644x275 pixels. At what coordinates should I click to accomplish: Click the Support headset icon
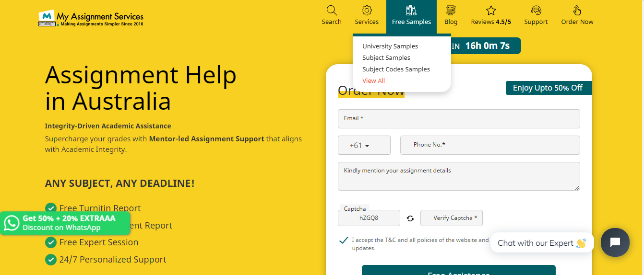(x=536, y=11)
